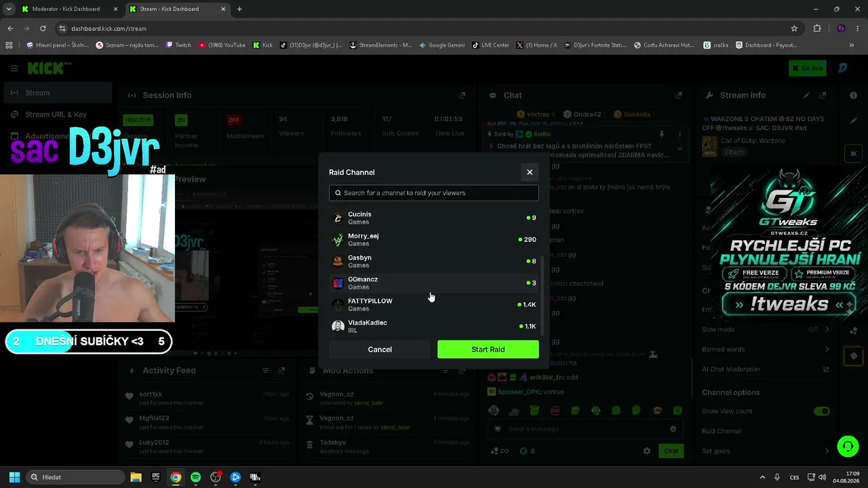Image resolution: width=868 pixels, height=488 pixels.
Task: Open AI Chat Moderation link
Action: click(x=765, y=369)
